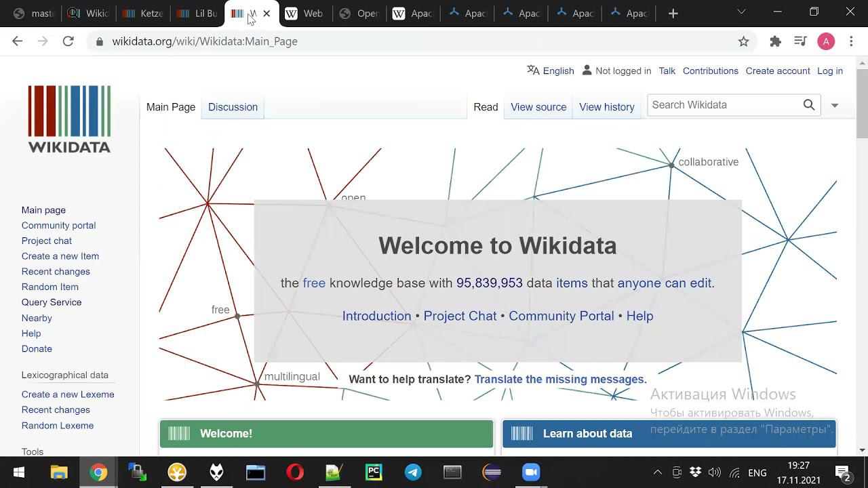Switch to the Lil Bu browser tab
Screen dimensions: 868x488
(198, 13)
